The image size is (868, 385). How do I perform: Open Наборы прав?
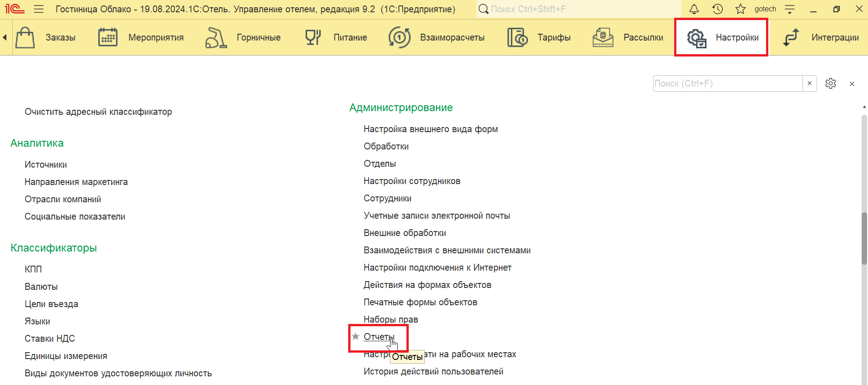pos(391,319)
